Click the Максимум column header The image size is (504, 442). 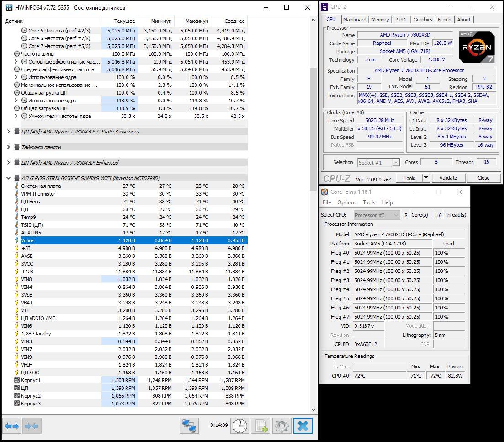(197, 21)
